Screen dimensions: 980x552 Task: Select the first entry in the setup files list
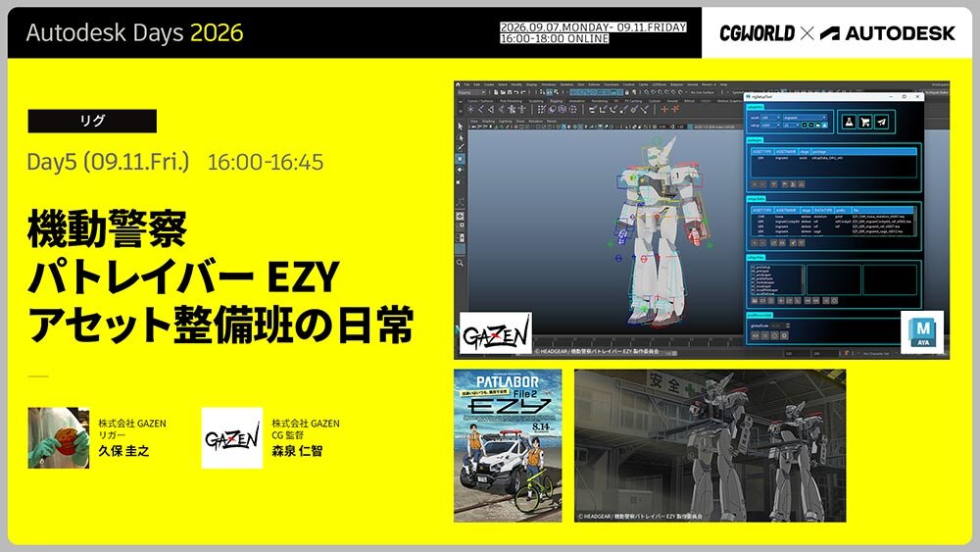tap(760, 267)
